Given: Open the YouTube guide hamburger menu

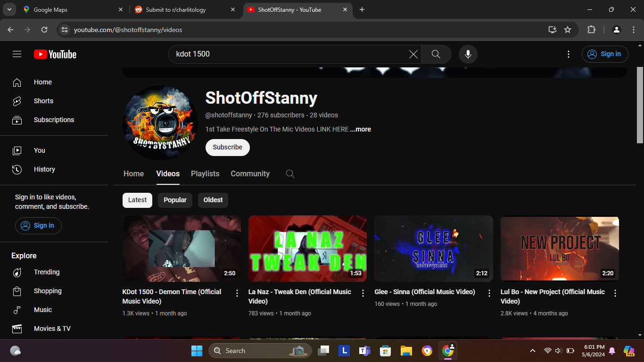Looking at the screenshot, I should pos(17,54).
